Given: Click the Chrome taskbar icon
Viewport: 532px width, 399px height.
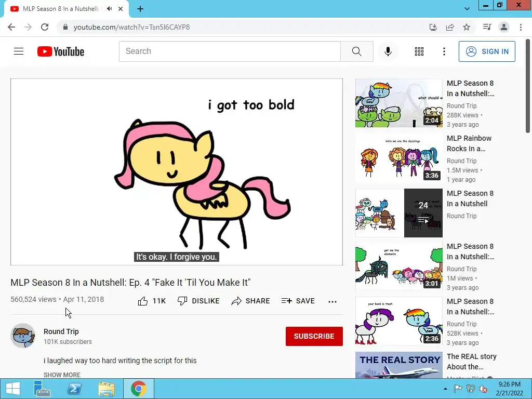Looking at the screenshot, I should pos(139,389).
